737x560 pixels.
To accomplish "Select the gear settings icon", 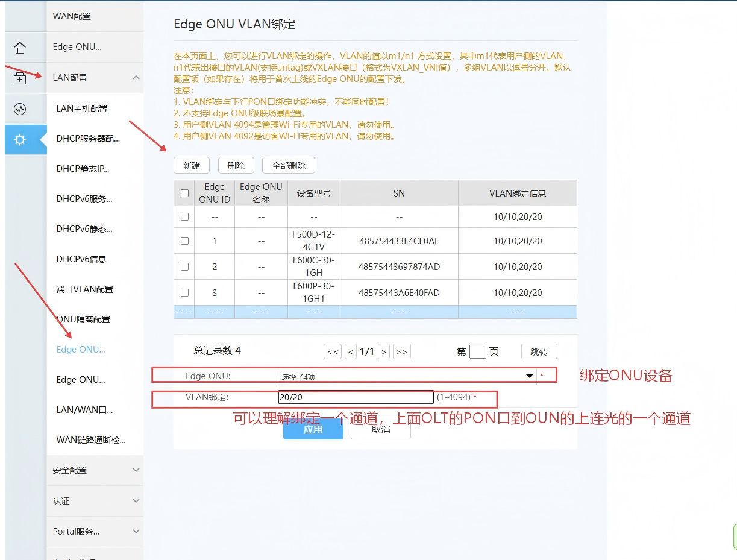I will [20, 140].
